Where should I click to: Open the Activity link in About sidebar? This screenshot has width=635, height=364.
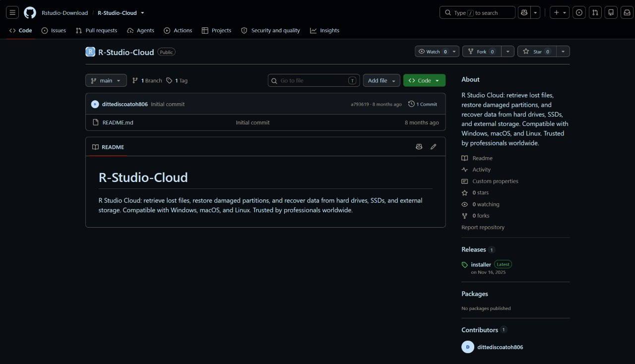point(476,170)
